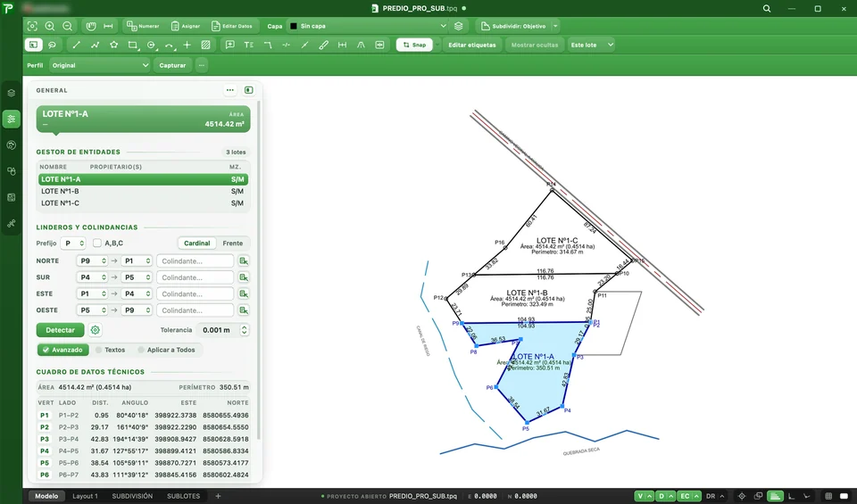
Task: Select LOTE Nº1-B in entity list
Action: [143, 191]
